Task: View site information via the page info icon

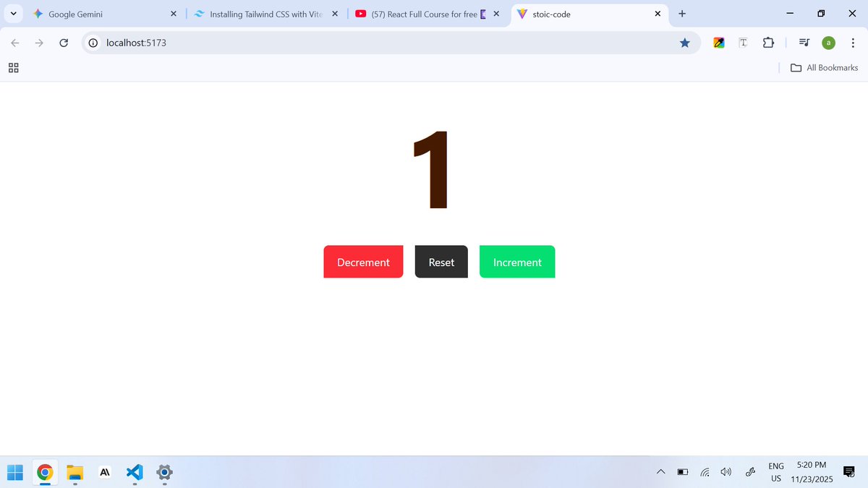Action: coord(93,43)
